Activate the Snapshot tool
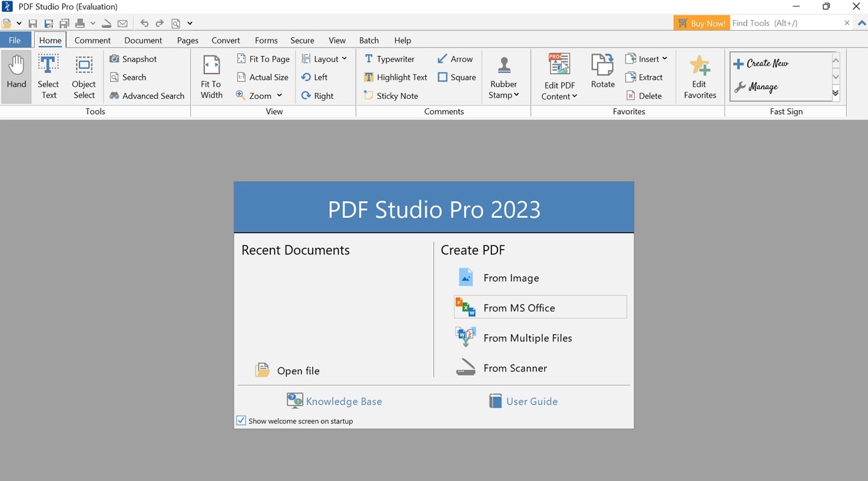This screenshot has width=868, height=481. coord(134,59)
